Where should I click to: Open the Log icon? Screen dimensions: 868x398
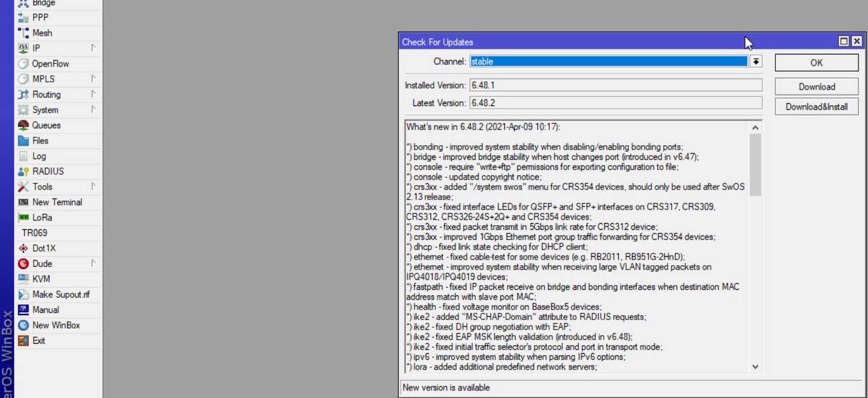point(23,156)
